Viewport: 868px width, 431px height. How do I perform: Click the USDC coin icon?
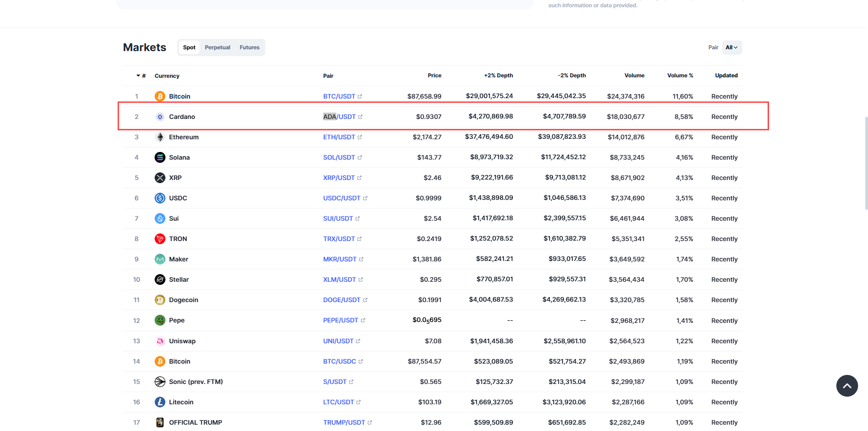pos(160,198)
